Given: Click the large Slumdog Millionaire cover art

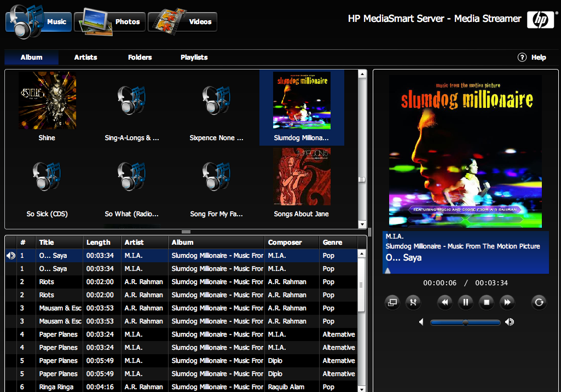Looking at the screenshot, I should pyautogui.click(x=465, y=151).
